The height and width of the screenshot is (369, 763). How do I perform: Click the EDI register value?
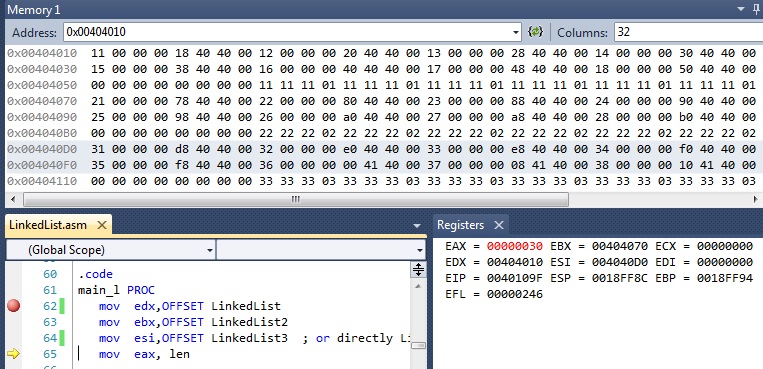click(725, 262)
